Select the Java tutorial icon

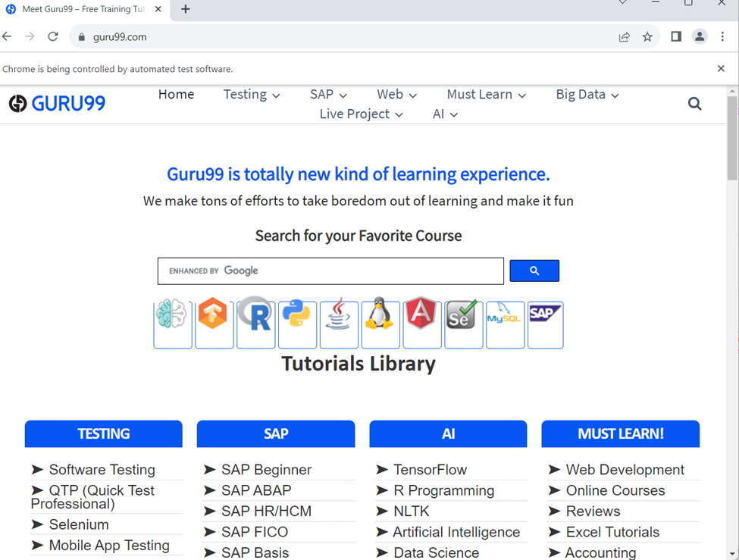pos(339,324)
